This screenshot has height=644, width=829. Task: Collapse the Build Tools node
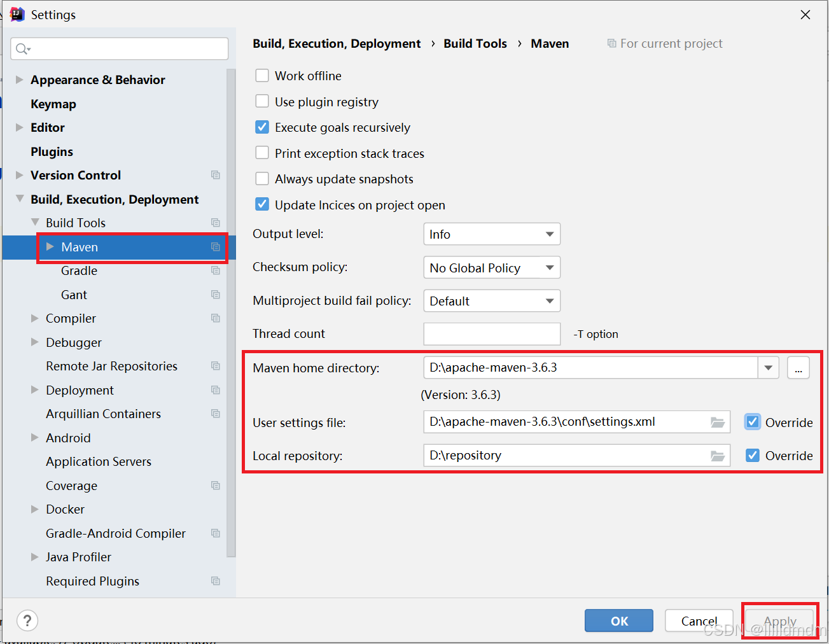pyautogui.click(x=35, y=223)
